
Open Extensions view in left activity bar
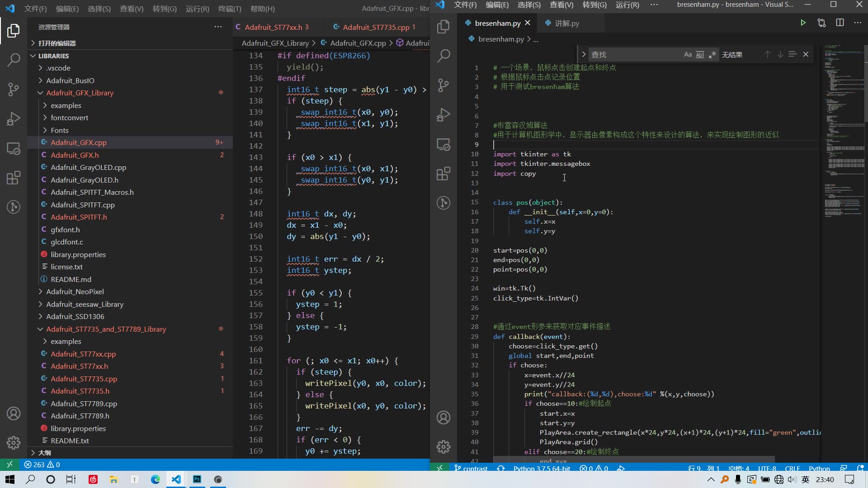(x=14, y=178)
